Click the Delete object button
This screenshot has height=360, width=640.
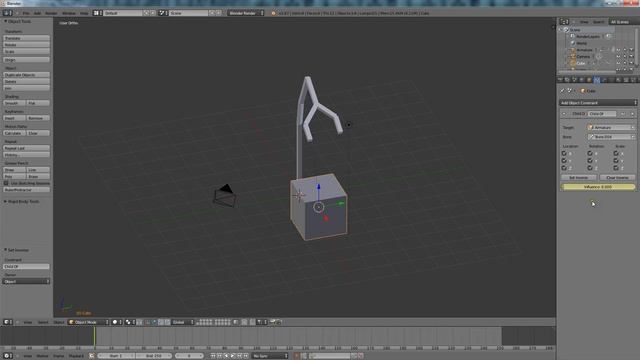point(27,81)
